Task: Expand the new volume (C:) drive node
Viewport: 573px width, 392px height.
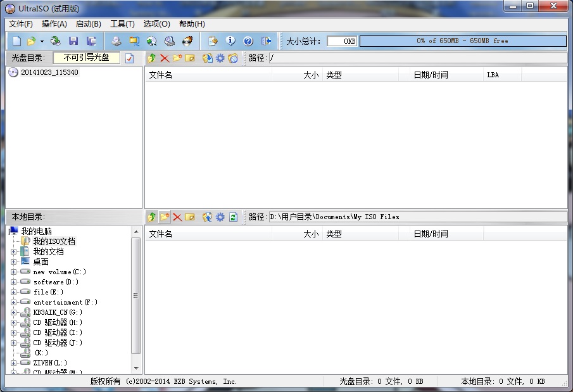Action: coord(14,272)
